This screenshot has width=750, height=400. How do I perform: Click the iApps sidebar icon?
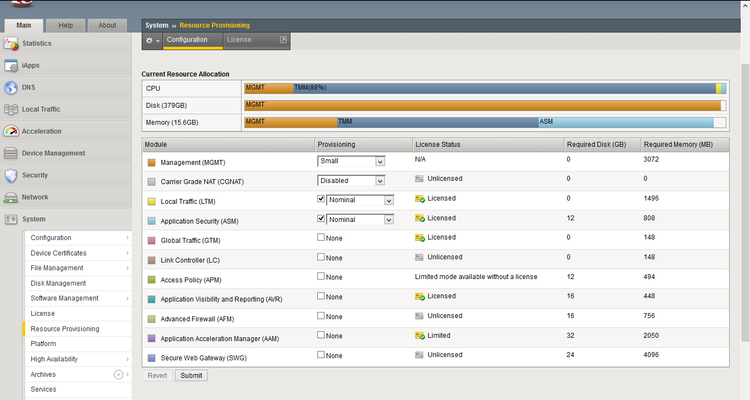[11, 66]
